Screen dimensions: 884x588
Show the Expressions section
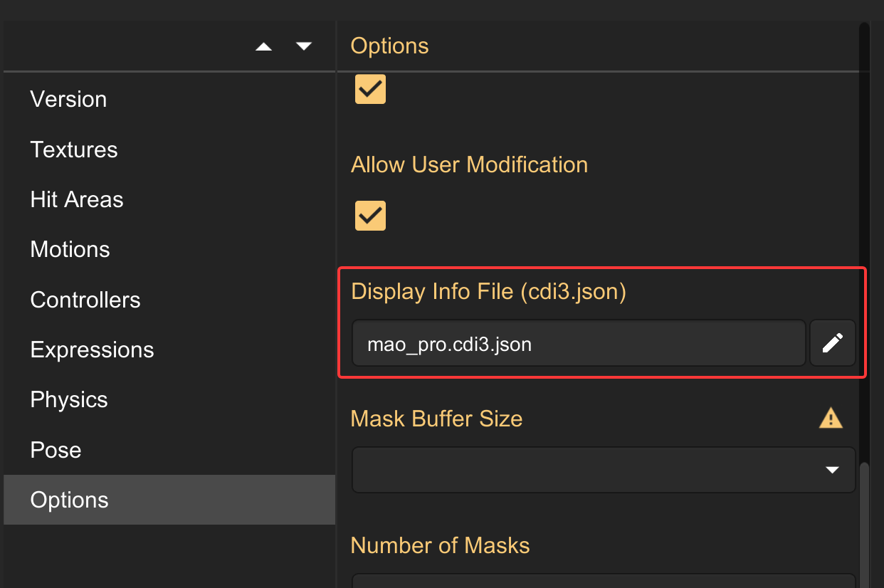click(x=92, y=350)
